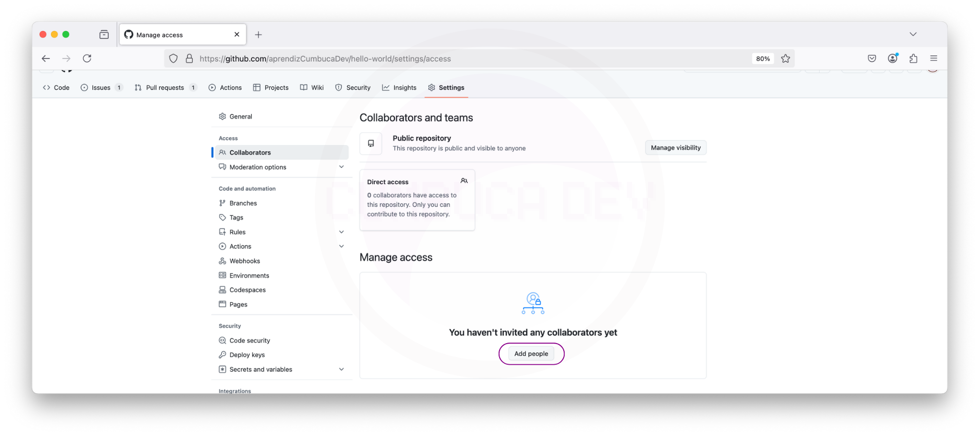Open the Firefox extensions puzzle icon
980x436 pixels.
pos(913,58)
